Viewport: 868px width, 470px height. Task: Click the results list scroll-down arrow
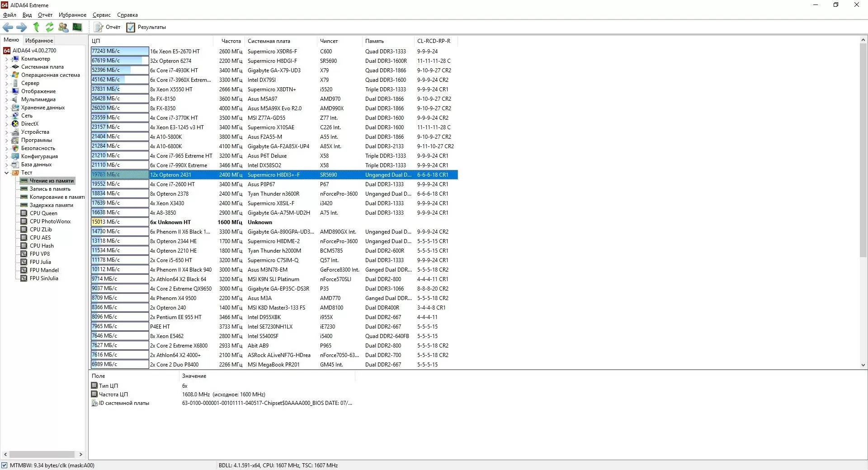tap(863, 365)
